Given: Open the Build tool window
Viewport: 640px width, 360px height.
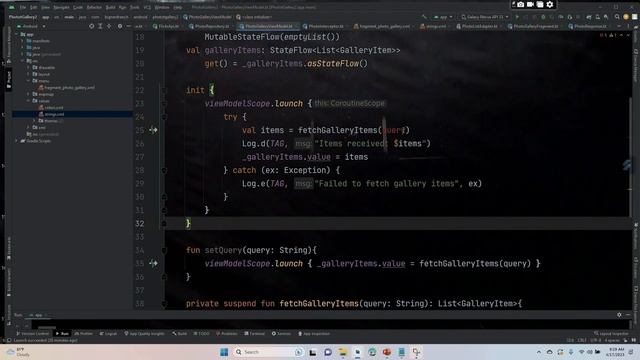Looking at the screenshot, I should click(x=180, y=333).
